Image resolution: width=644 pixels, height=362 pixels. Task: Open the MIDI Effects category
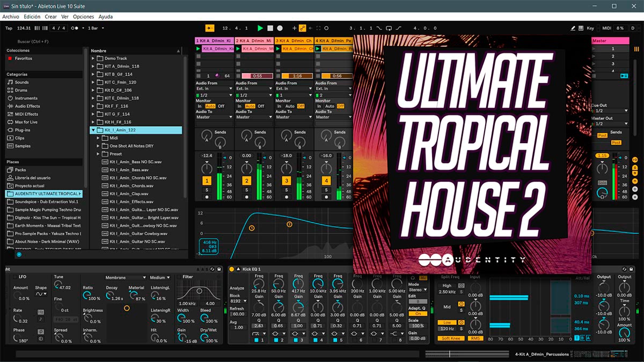tap(23, 114)
